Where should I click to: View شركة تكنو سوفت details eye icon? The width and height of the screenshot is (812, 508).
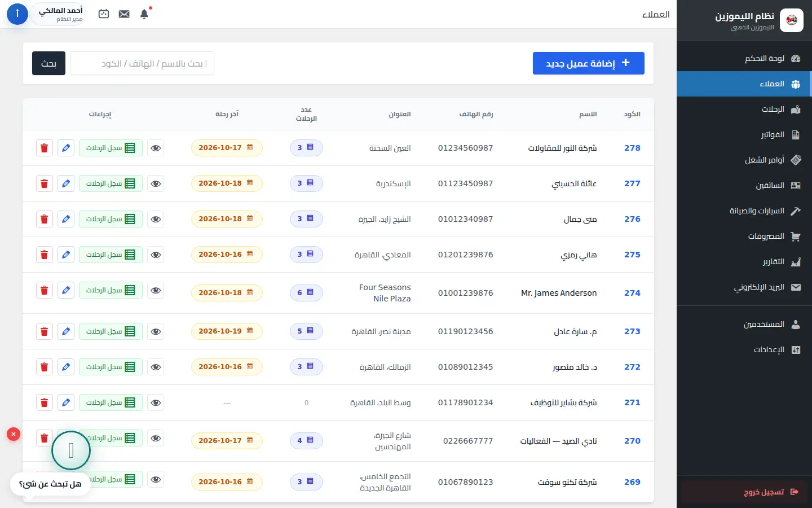156,479
